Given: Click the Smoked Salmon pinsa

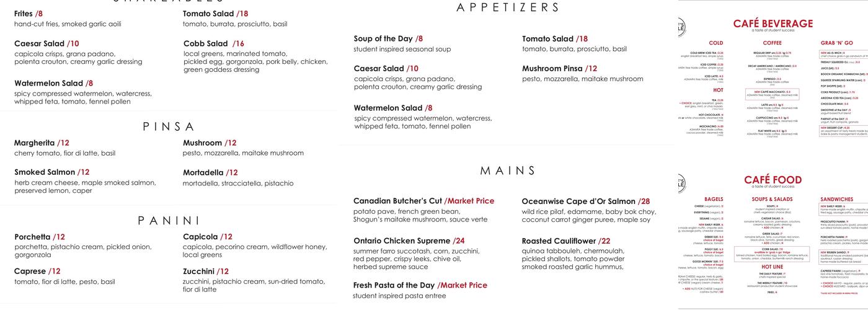Looking at the screenshot, I should pos(51,172).
